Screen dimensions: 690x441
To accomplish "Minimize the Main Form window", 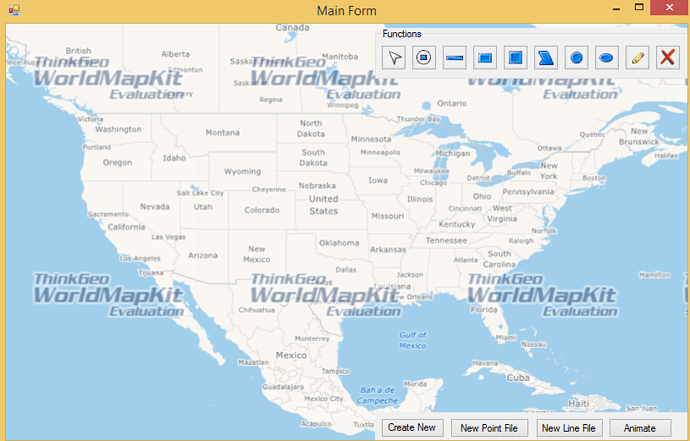I will pos(617,8).
